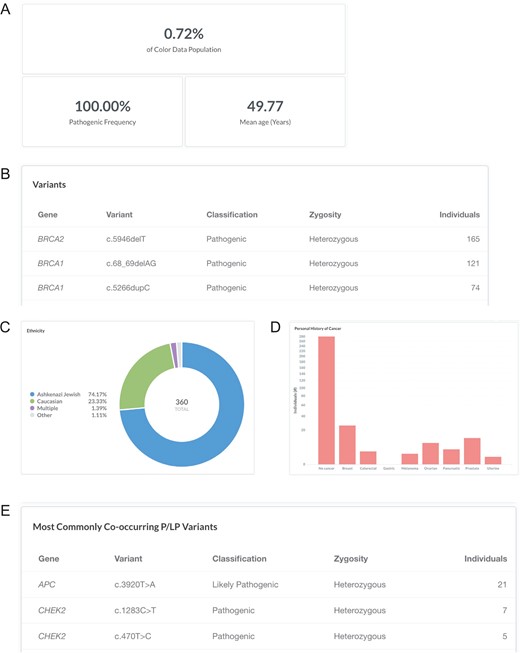Sort co-occurring table by Gene column
The width and height of the screenshot is (520, 653).
49,559
